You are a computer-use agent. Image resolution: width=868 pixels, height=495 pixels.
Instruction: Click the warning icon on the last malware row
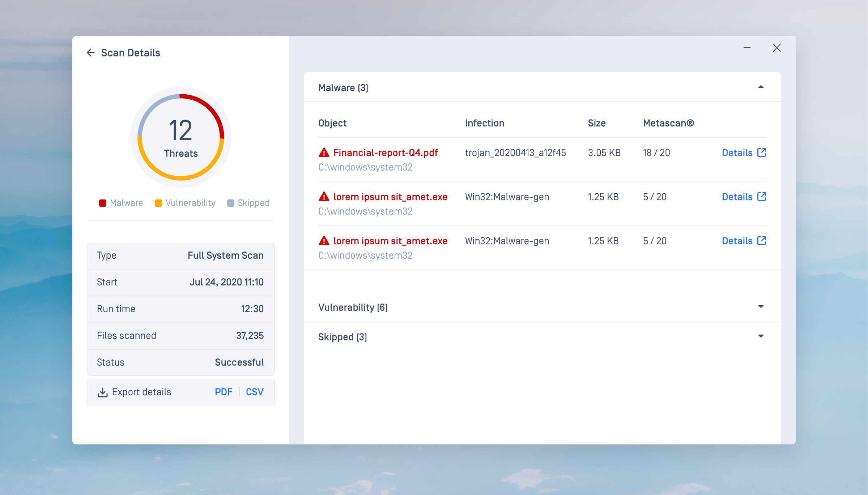[324, 241]
